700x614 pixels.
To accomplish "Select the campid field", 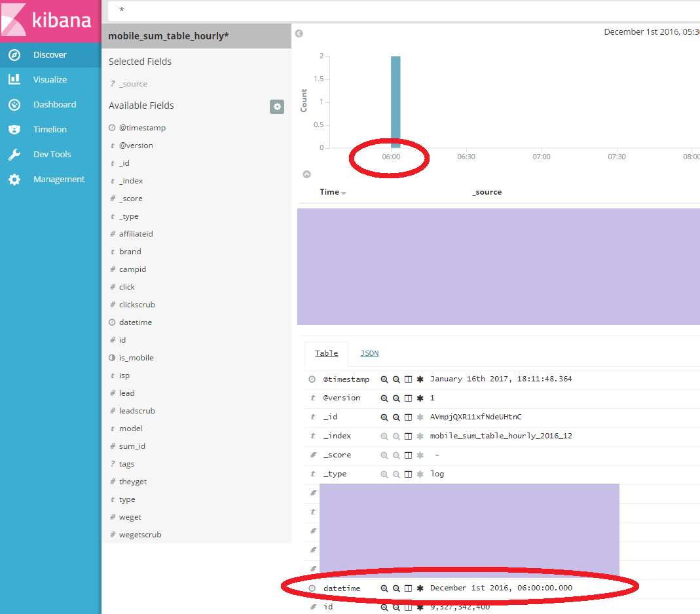I will (x=132, y=269).
